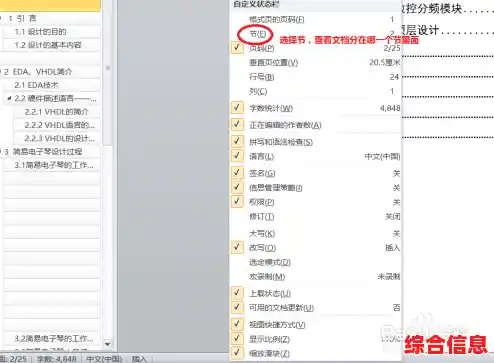494x363 pixels.
Task: Uncheck 上载状态(U) upload status checkmark
Action: click(237, 293)
